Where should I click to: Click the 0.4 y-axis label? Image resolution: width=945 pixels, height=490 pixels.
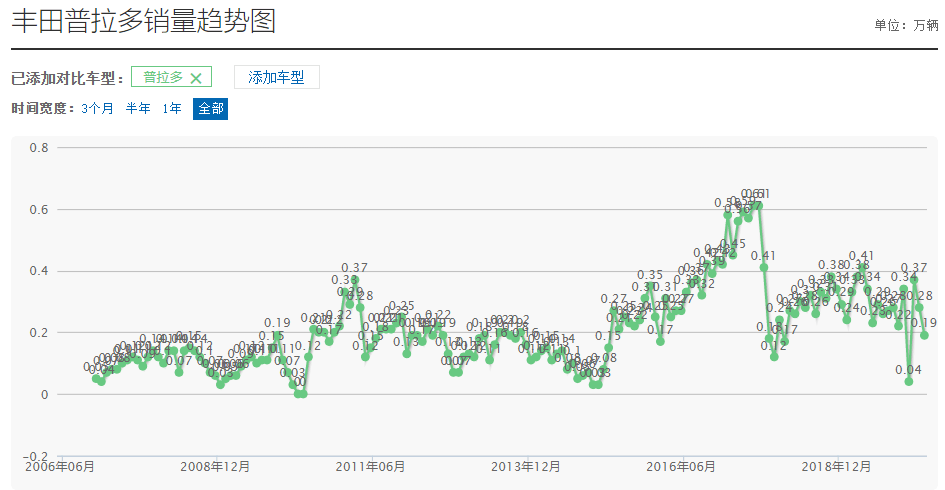pyautogui.click(x=39, y=271)
